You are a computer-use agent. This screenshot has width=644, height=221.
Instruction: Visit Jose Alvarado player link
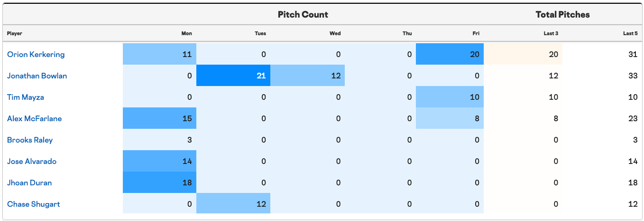tap(32, 161)
